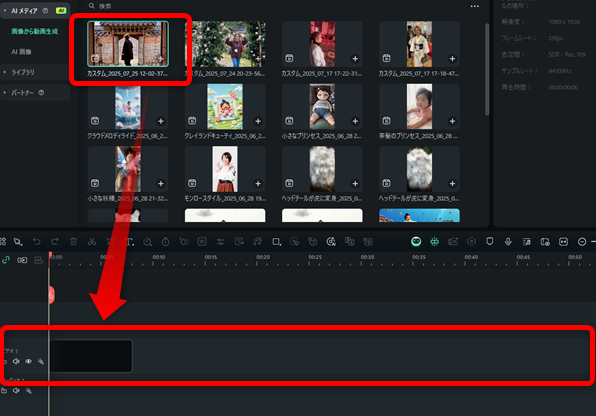Click the zoom out minus circle icon
This screenshot has width=596, height=416.
pyautogui.click(x=582, y=242)
